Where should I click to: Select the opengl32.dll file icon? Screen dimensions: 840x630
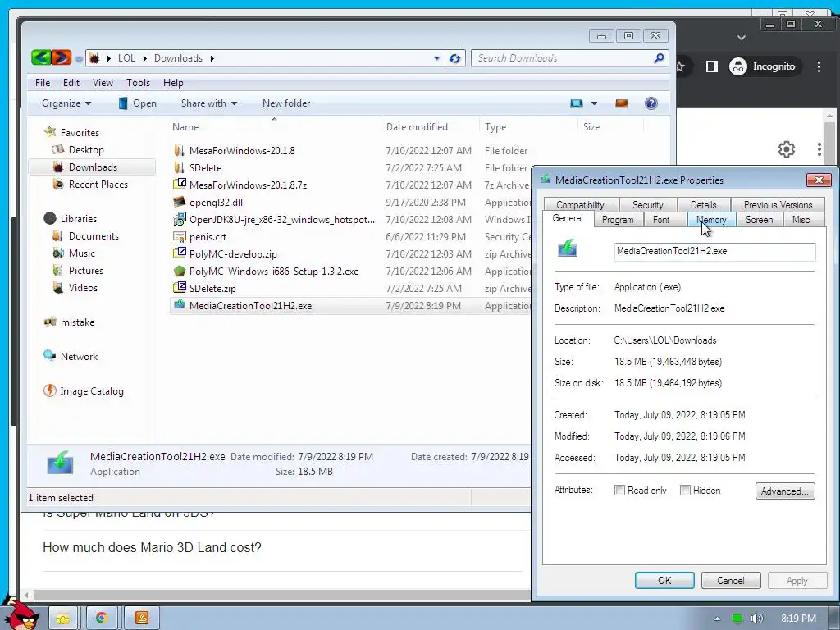point(180,202)
